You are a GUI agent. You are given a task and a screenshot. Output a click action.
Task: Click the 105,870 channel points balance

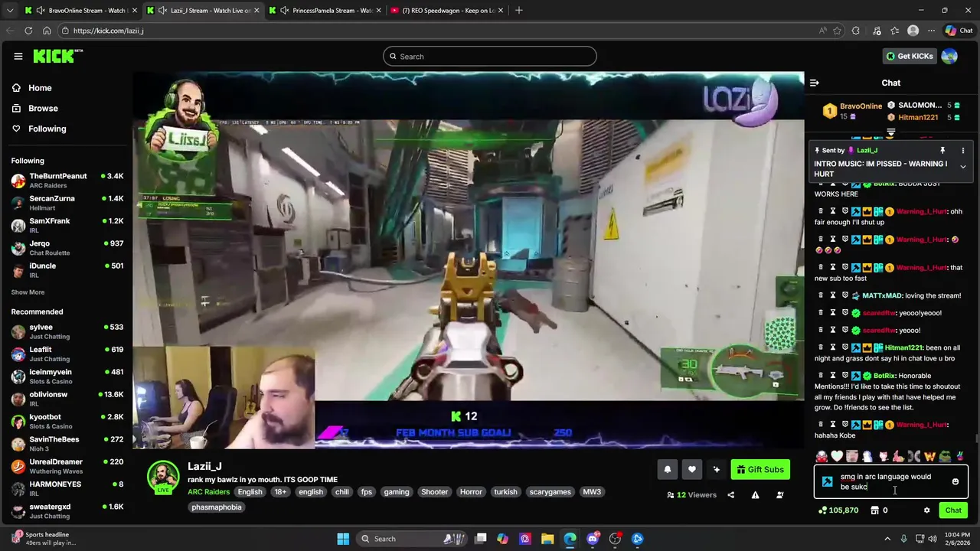pos(838,510)
